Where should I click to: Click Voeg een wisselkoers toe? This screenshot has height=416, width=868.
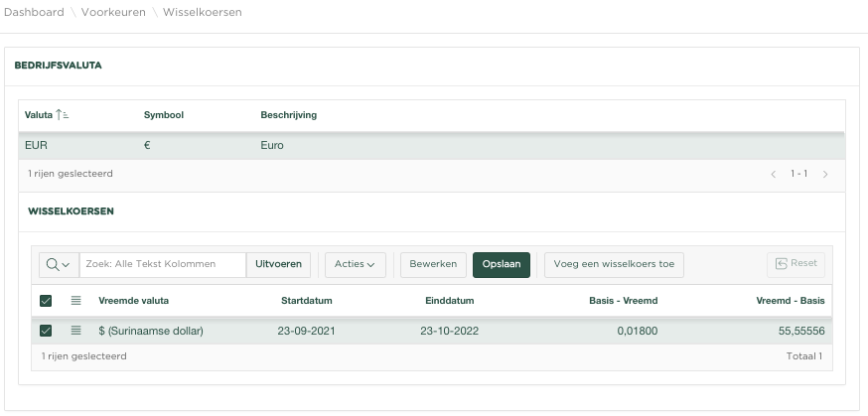tap(614, 264)
